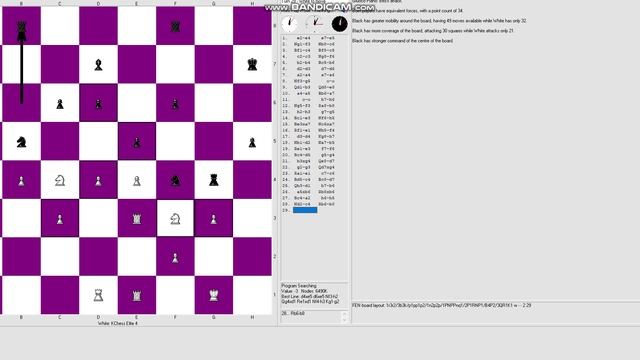Screen dimensions: 640x360
Task: Select move 9 'Qd1-b3' in move list
Action: click(302, 87)
